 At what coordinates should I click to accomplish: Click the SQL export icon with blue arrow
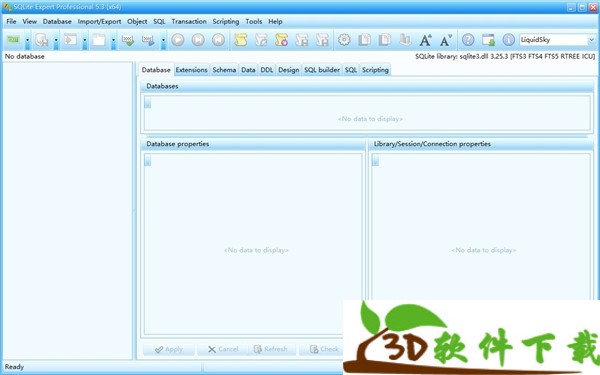(148, 40)
